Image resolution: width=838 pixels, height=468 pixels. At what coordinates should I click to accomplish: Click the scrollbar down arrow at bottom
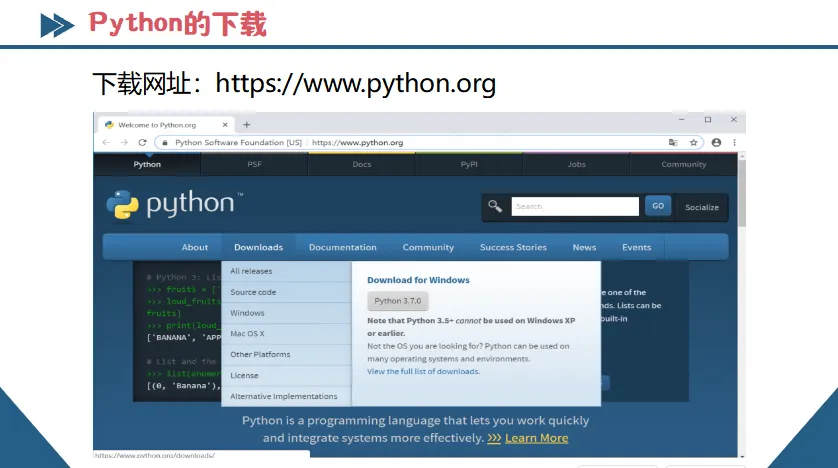(x=742, y=456)
